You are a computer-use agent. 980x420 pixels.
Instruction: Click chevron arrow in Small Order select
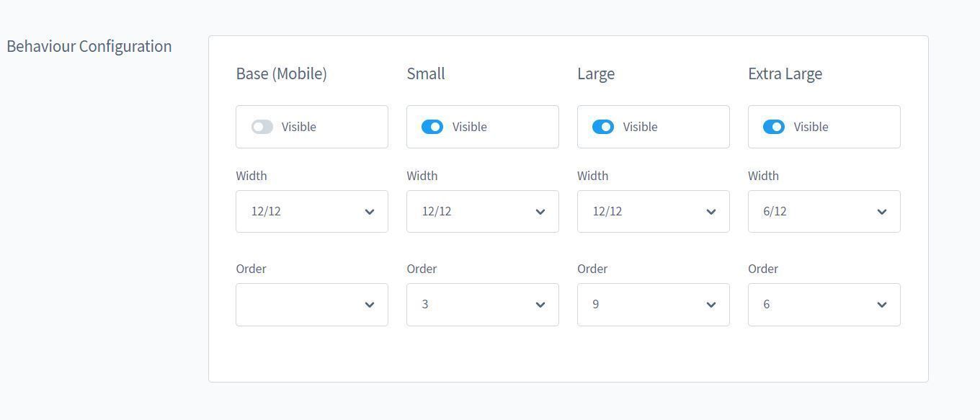coord(540,305)
